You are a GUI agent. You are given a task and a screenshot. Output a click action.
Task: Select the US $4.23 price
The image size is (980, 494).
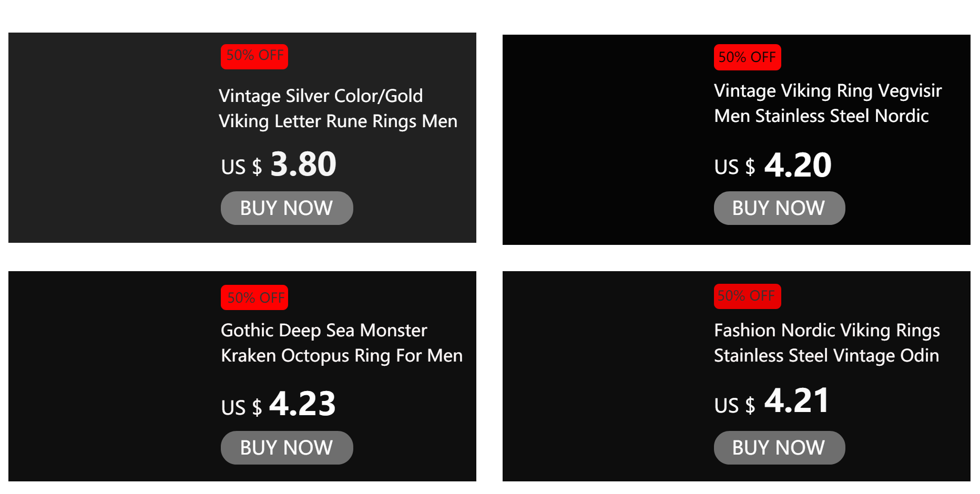(x=278, y=405)
